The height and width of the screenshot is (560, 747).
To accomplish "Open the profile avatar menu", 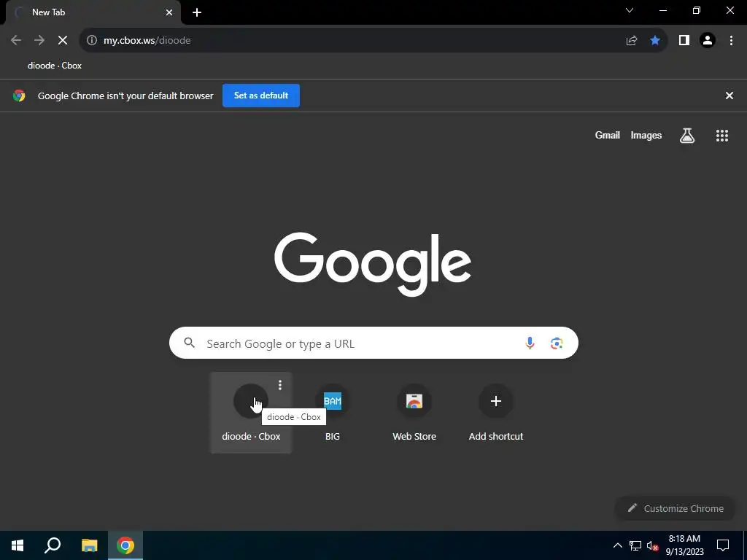I will click(708, 41).
